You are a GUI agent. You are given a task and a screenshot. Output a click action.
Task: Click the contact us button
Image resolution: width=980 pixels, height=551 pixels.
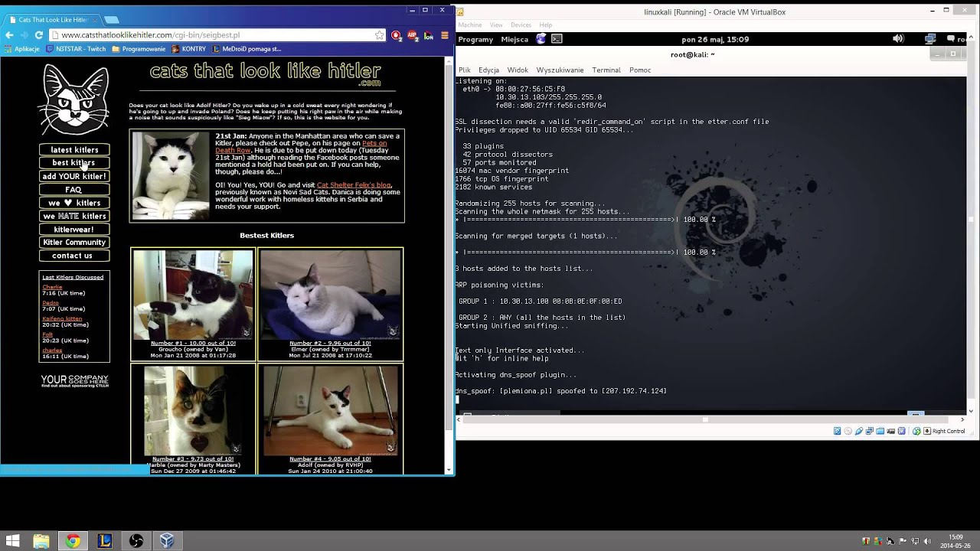[x=74, y=256]
